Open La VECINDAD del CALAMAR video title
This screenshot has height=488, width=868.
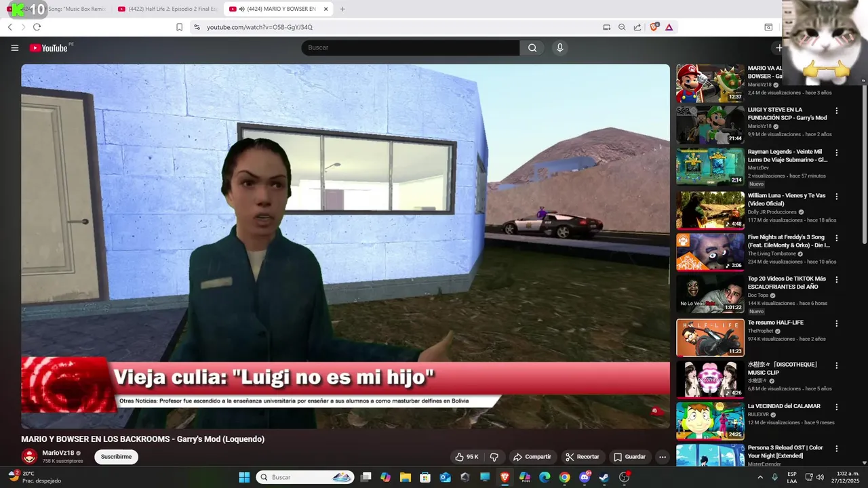pyautogui.click(x=784, y=406)
